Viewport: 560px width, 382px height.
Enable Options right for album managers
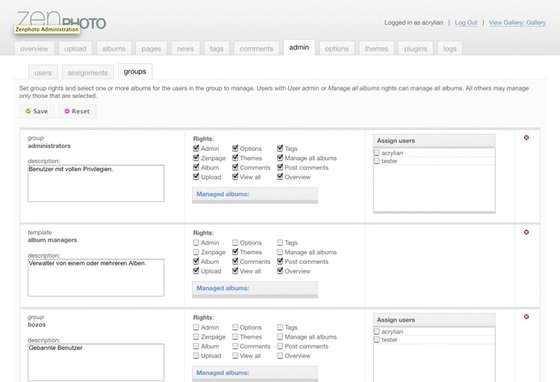(235, 242)
